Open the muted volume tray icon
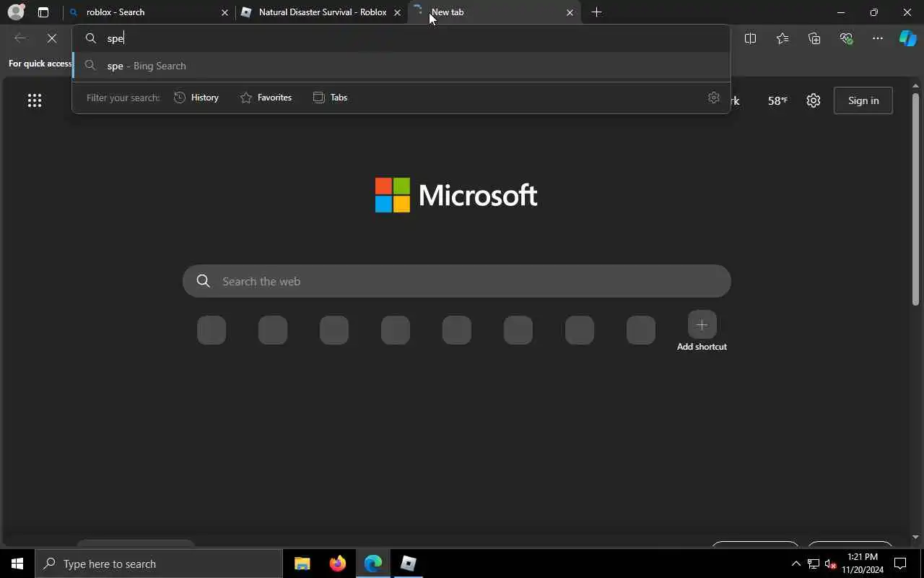Screen dimensions: 924x578 [x=831, y=564]
